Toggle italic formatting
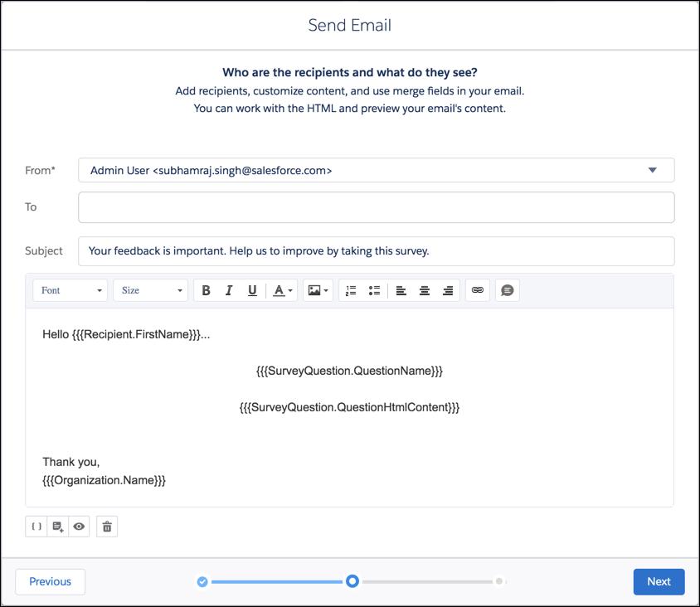Viewport: 700px width, 607px height. pos(229,290)
